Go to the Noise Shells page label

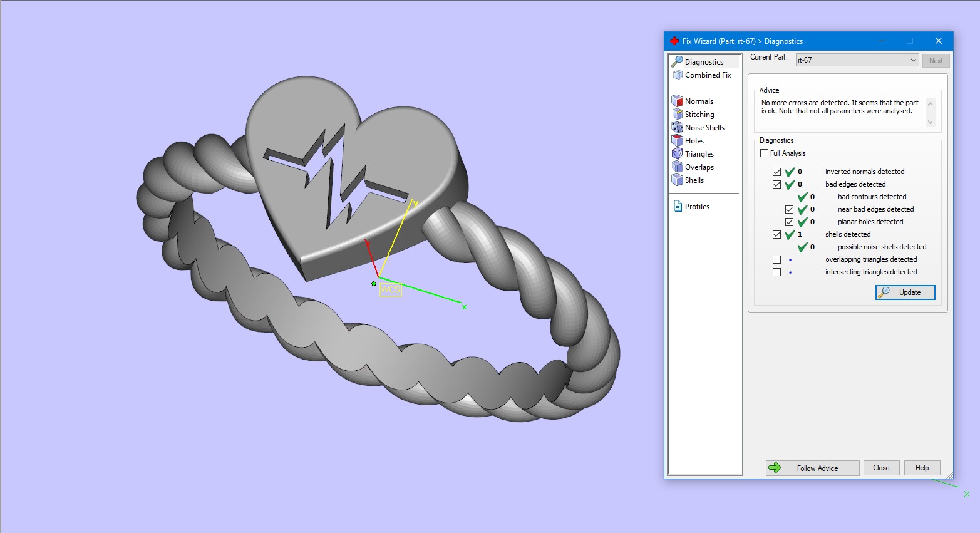(704, 127)
